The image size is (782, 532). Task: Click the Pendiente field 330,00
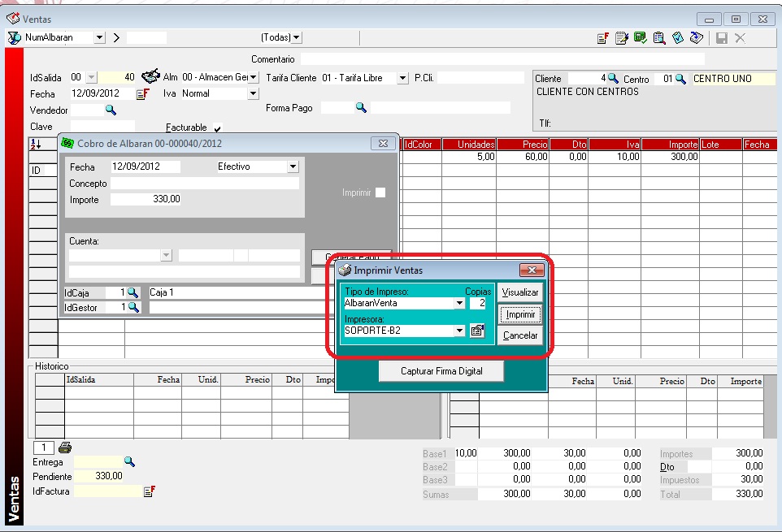pyautogui.click(x=98, y=476)
